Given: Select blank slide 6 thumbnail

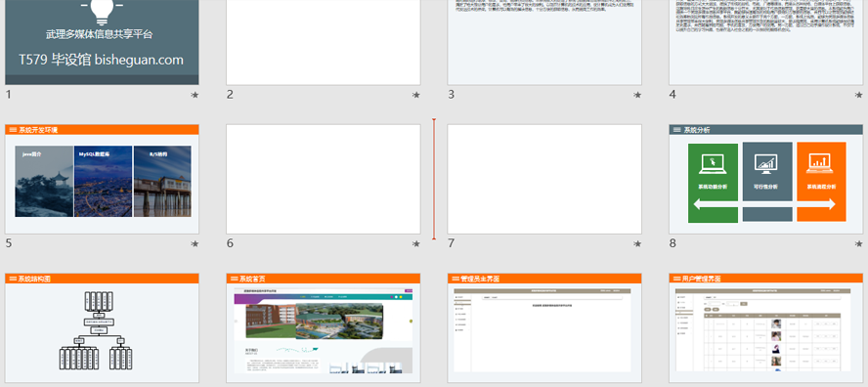Looking at the screenshot, I should [324, 179].
